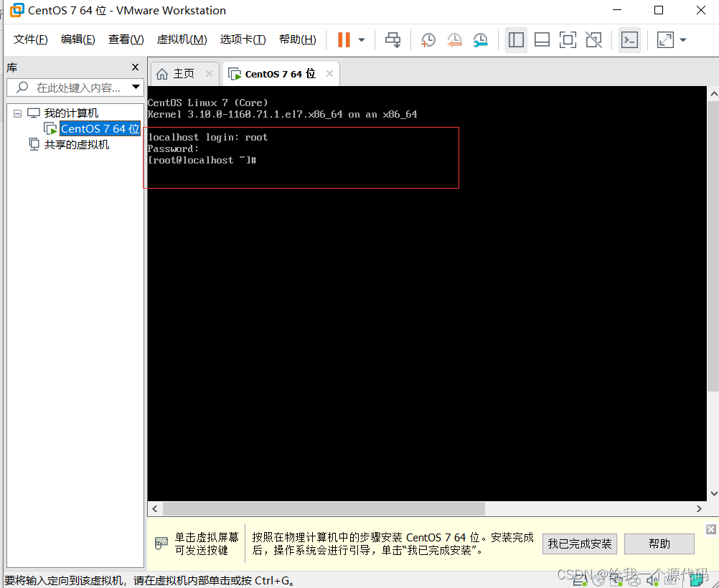
Task: Switch to Unity mode
Action: (x=594, y=40)
